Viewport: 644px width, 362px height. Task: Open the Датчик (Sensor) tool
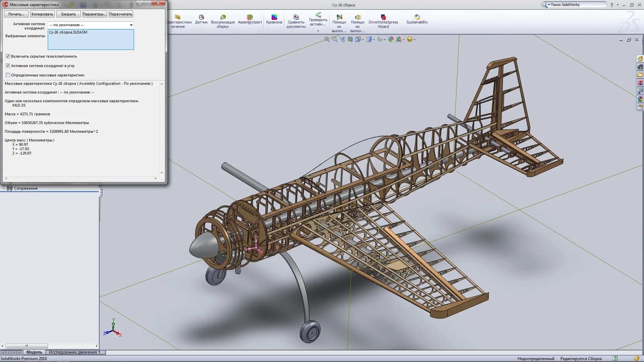tap(201, 19)
